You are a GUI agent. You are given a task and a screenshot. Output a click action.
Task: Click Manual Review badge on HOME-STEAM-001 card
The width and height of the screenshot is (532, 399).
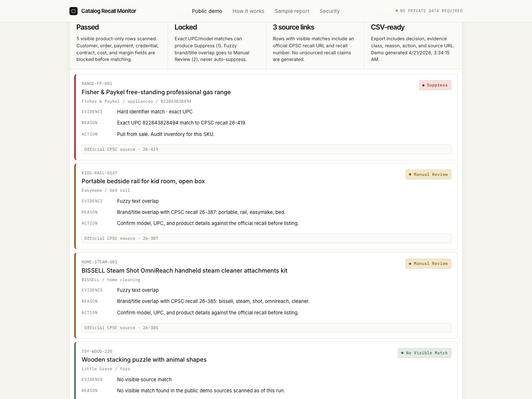[x=428, y=264]
